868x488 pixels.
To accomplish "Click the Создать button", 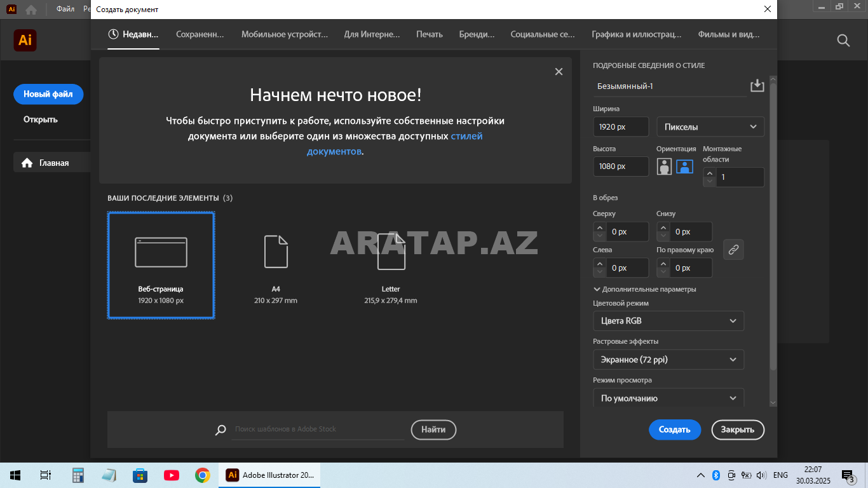I will (x=675, y=430).
